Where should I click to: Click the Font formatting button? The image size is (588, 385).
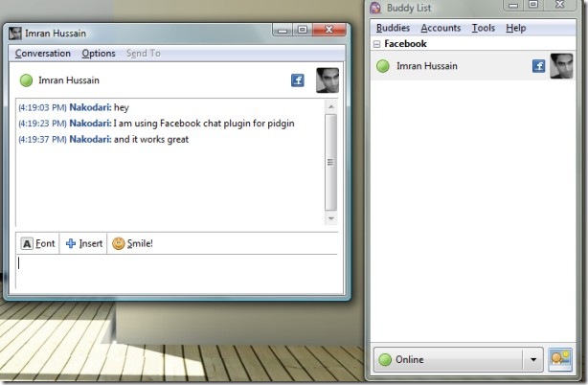point(38,243)
